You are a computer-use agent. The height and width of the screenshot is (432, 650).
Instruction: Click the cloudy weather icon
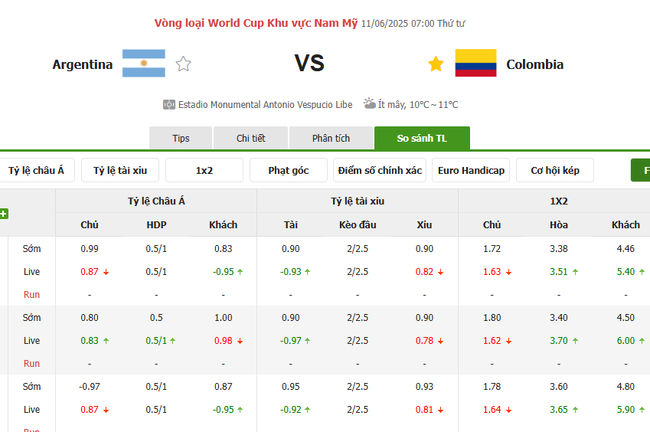370,103
